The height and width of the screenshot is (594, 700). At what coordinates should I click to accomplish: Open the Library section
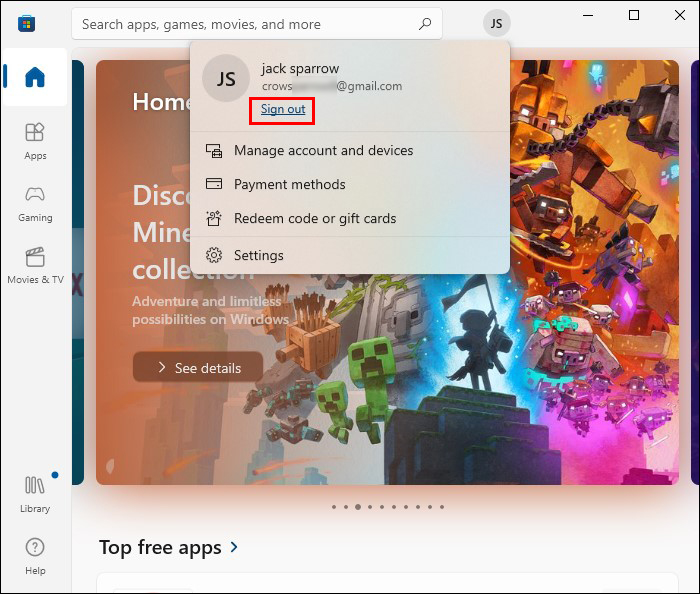click(35, 493)
